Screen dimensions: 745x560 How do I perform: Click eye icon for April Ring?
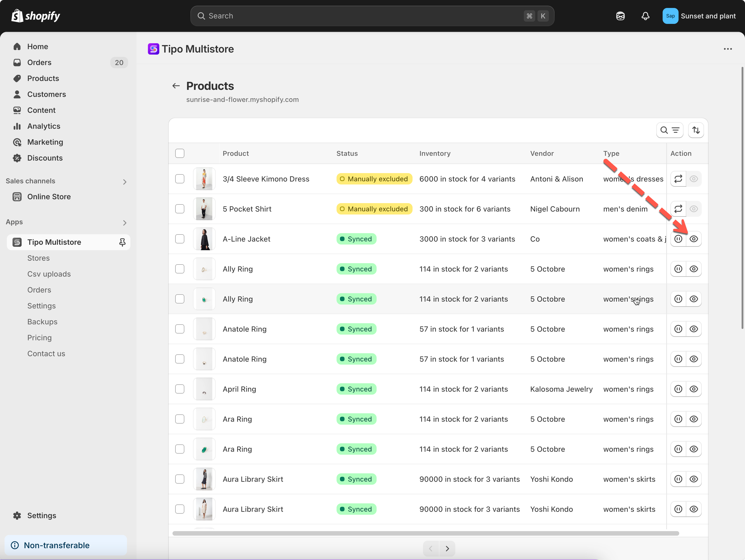pos(694,389)
